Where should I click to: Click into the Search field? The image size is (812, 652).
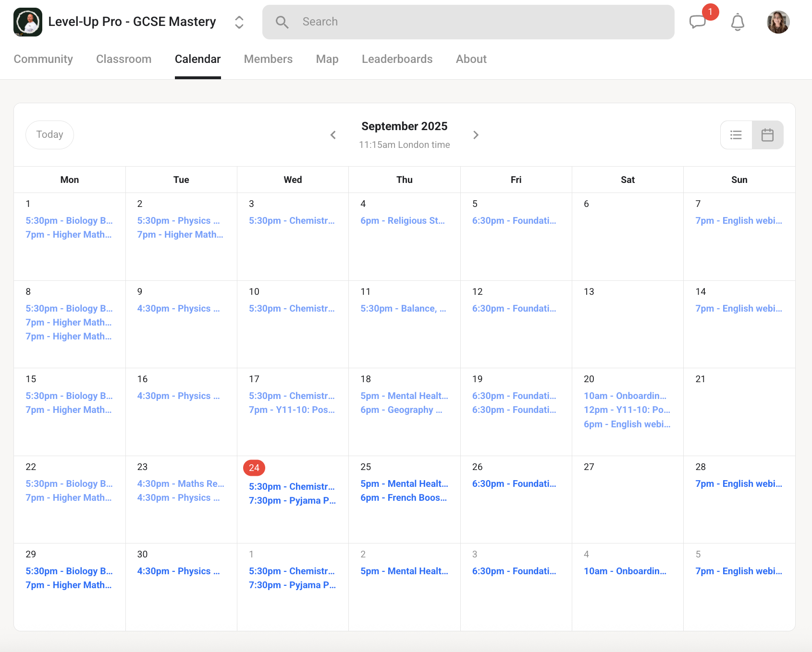coord(480,22)
